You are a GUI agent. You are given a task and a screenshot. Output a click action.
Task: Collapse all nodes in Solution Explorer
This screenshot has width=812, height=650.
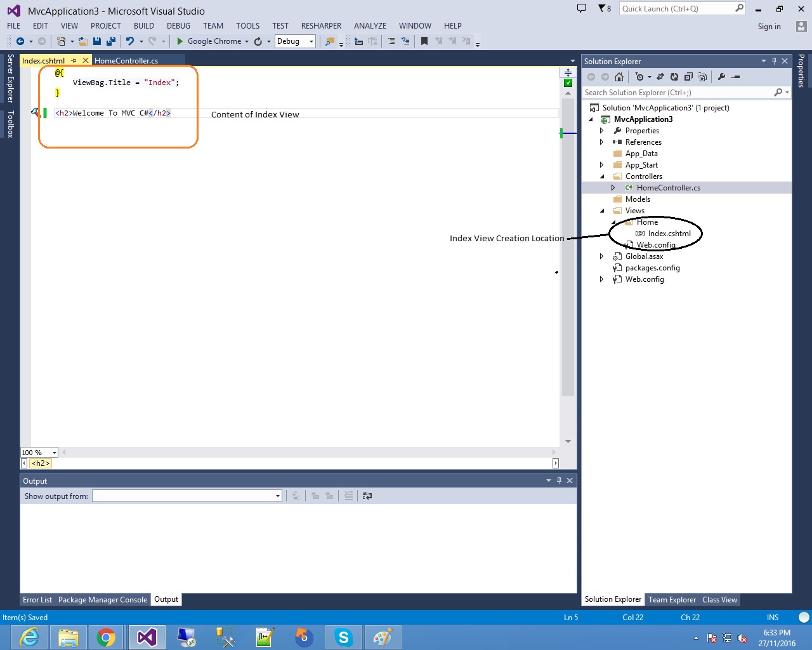click(688, 77)
